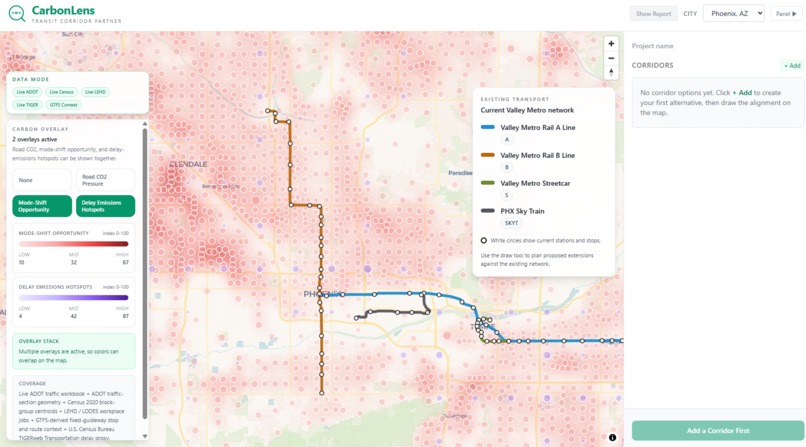
Task: Click the PHX Sky Train label
Action: (522, 211)
